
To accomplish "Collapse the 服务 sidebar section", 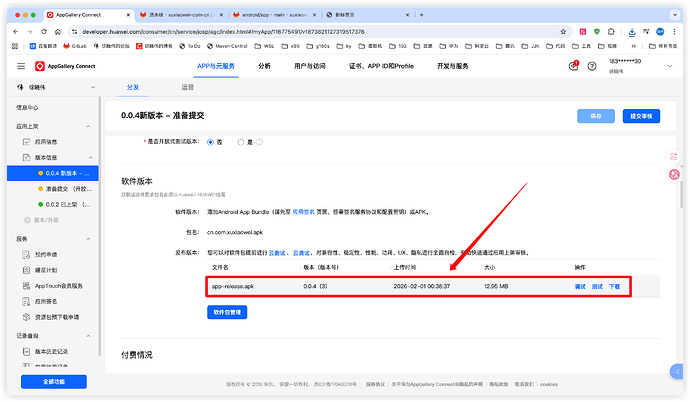I will (x=93, y=239).
